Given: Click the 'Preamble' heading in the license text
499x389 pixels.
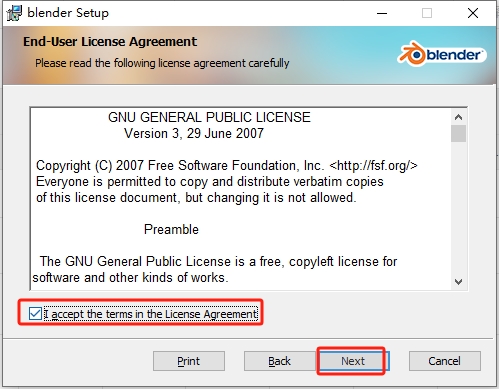Looking at the screenshot, I should pyautogui.click(x=171, y=230).
